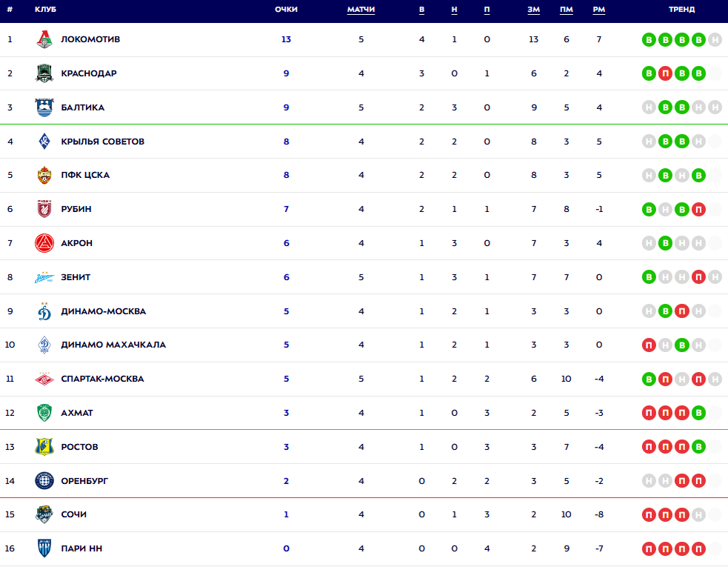Click the Spartak-Moscow club emblem
The height and width of the screenshot is (567, 728).
45,379
